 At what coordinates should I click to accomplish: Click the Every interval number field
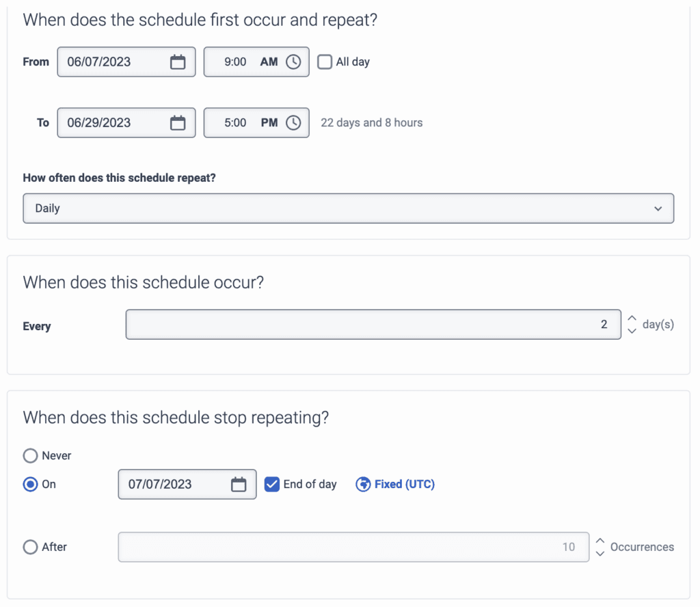coord(373,325)
